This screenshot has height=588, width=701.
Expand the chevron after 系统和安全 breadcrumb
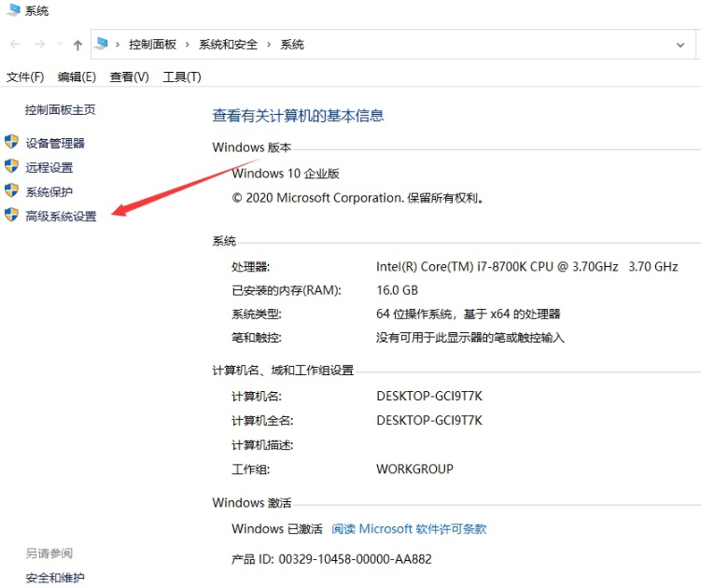270,45
